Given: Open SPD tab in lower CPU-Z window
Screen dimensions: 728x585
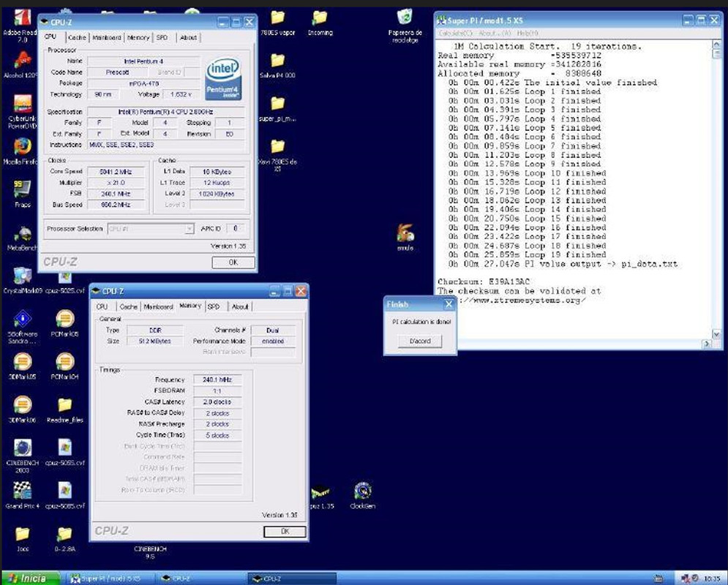Looking at the screenshot, I should click(214, 306).
